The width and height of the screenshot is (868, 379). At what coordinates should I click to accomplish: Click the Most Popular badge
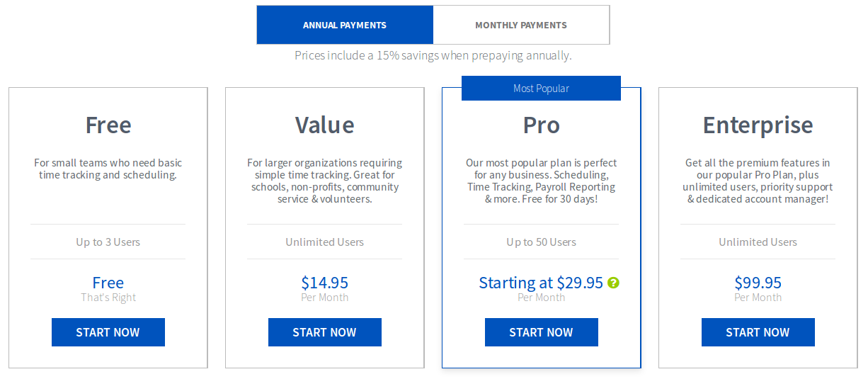pos(541,89)
